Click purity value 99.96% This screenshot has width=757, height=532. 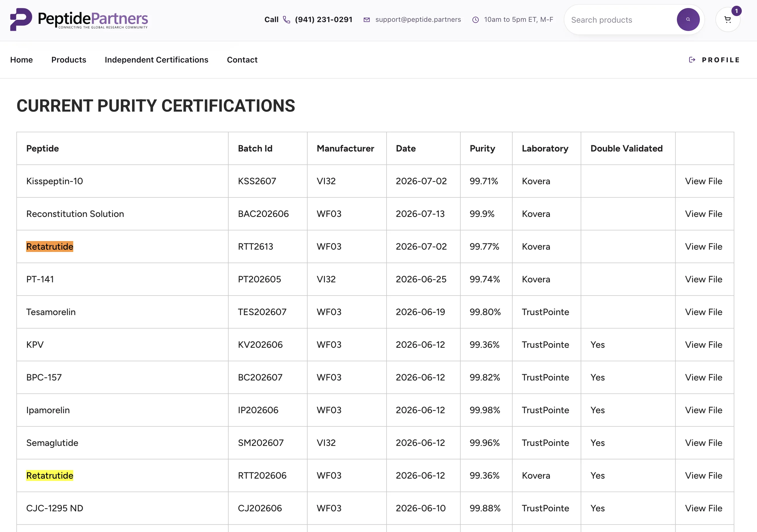tap(484, 442)
